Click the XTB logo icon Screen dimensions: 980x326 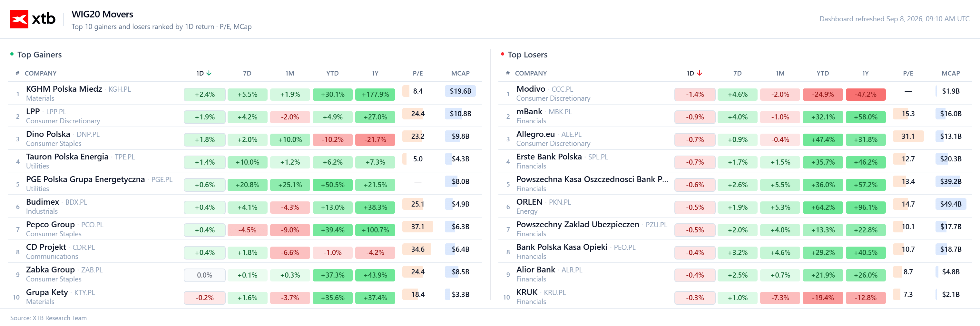pyautogui.click(x=19, y=19)
